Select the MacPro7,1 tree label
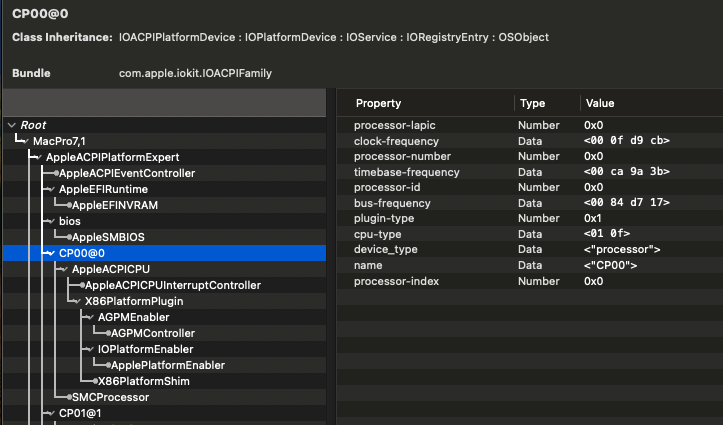 pyautogui.click(x=59, y=141)
